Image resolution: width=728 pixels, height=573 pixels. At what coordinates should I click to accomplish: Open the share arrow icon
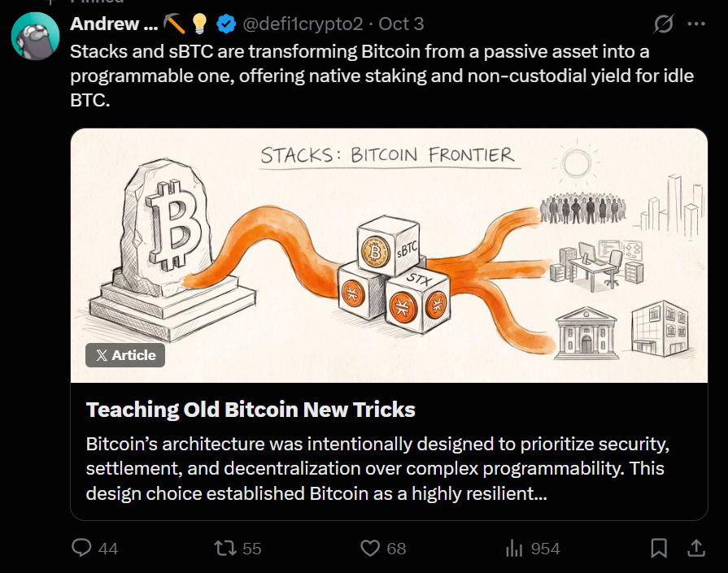[x=696, y=548]
